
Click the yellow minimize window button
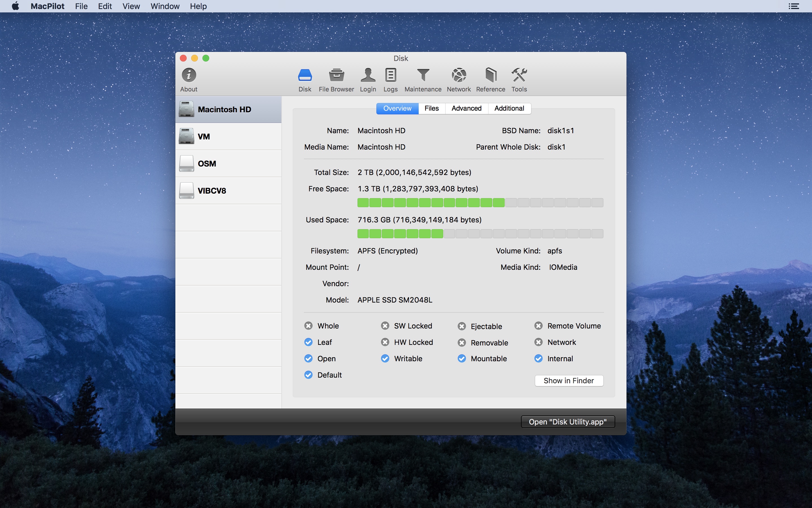(194, 58)
